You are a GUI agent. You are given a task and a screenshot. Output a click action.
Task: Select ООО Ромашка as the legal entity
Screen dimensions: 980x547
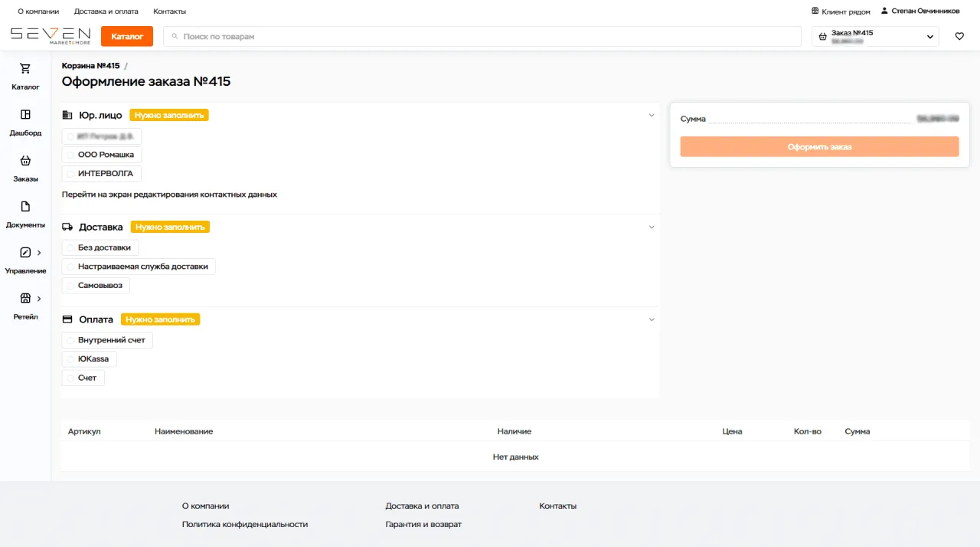point(101,154)
